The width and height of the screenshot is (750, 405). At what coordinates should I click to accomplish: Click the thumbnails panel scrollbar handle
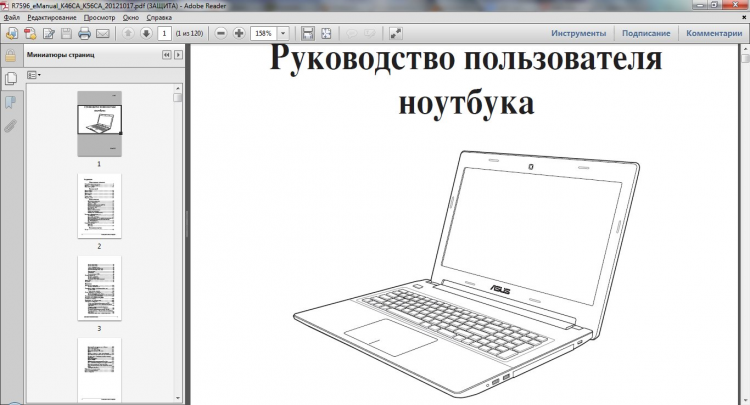[x=178, y=98]
